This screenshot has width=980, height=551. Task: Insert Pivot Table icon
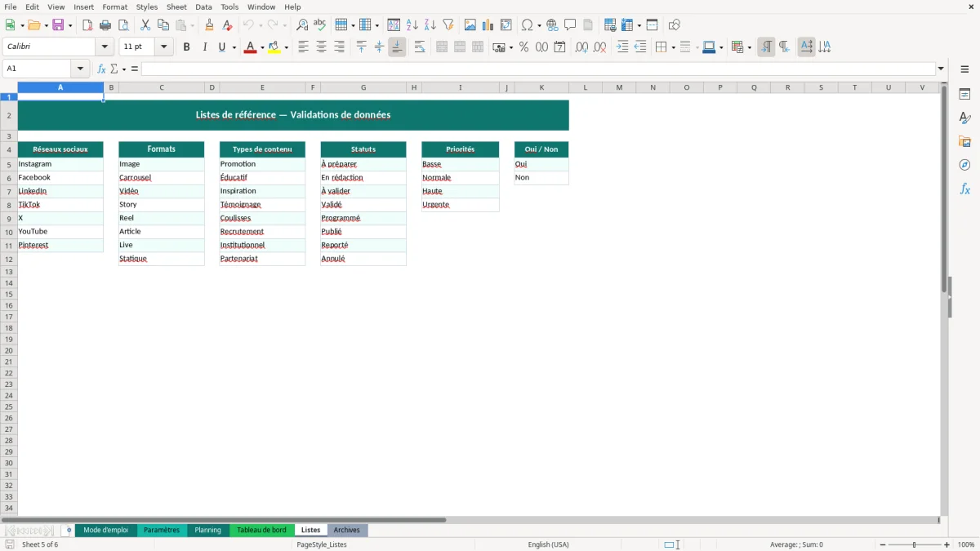click(506, 25)
